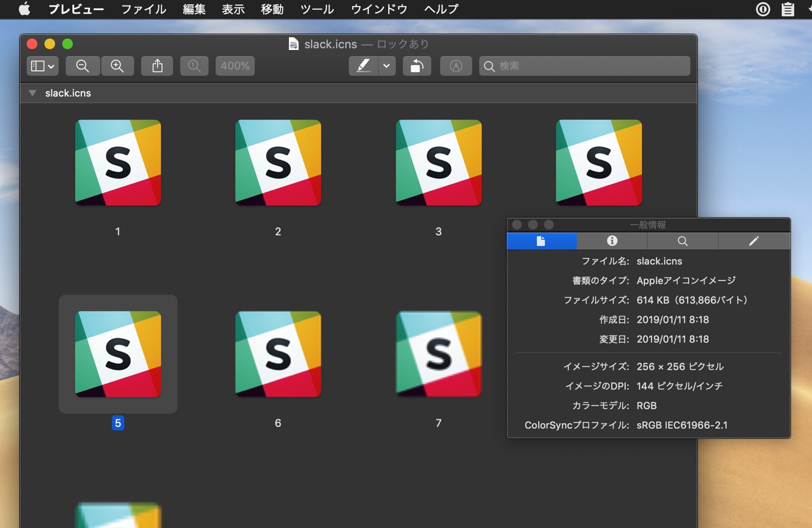
Task: Open the general info document tab in inspector
Action: [x=542, y=241]
